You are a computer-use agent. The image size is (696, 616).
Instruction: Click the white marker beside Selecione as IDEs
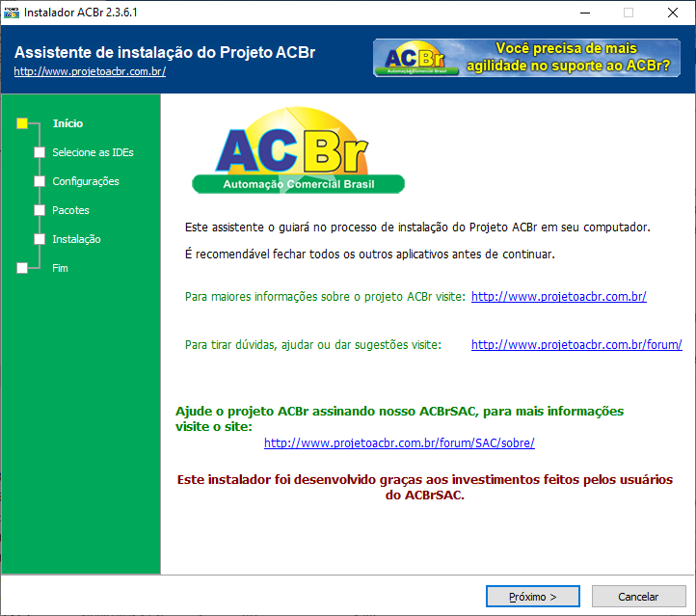click(40, 152)
